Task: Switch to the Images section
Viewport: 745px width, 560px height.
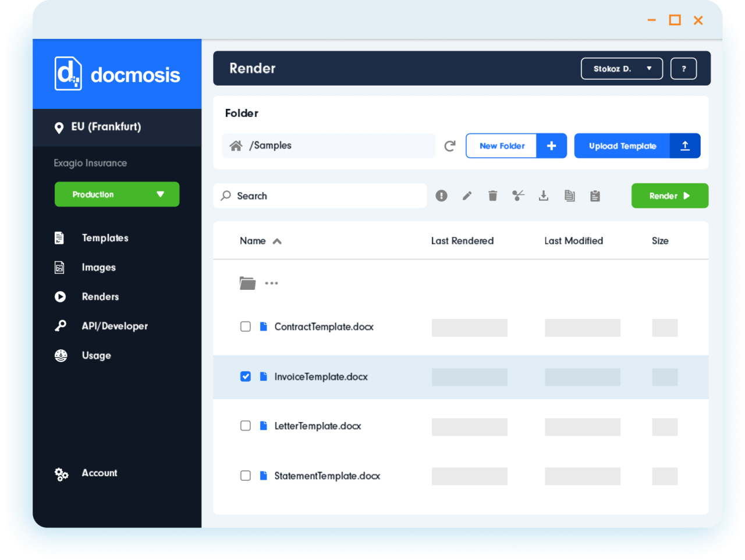Action: pos(99,267)
